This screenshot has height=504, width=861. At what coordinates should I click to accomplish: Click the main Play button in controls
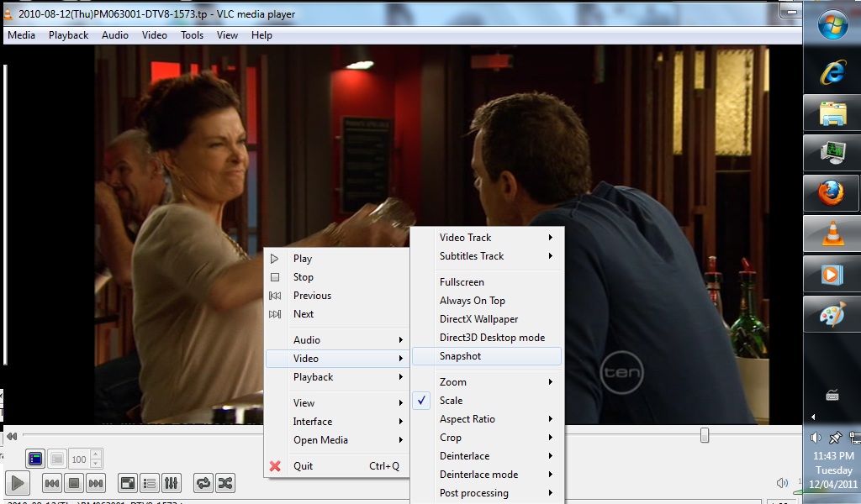pos(18,482)
